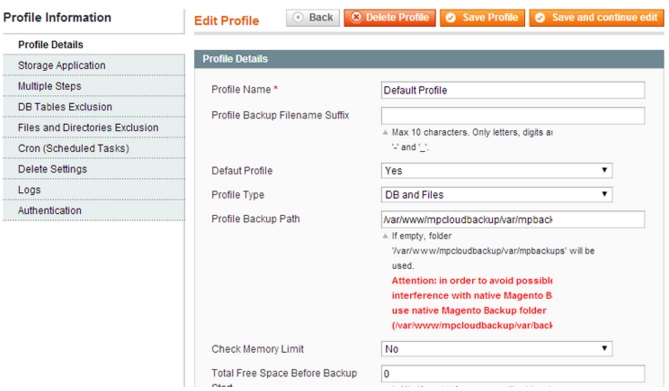
Task: Open the Default Profile dropdown
Action: [x=496, y=170]
